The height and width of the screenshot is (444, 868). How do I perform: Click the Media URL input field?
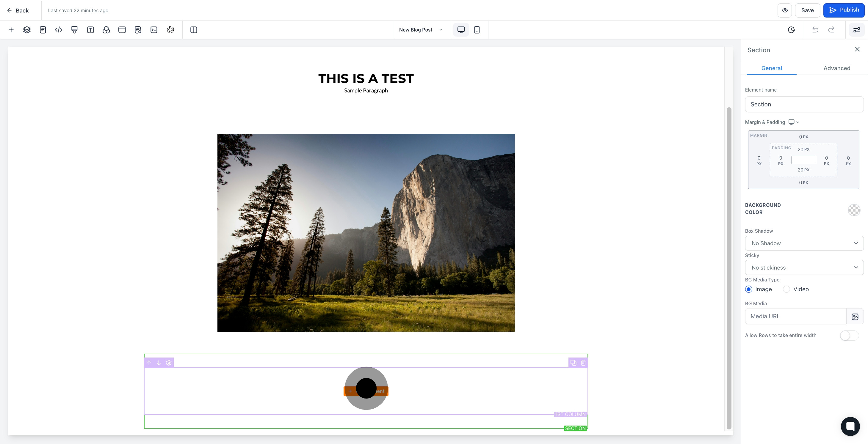click(x=795, y=317)
